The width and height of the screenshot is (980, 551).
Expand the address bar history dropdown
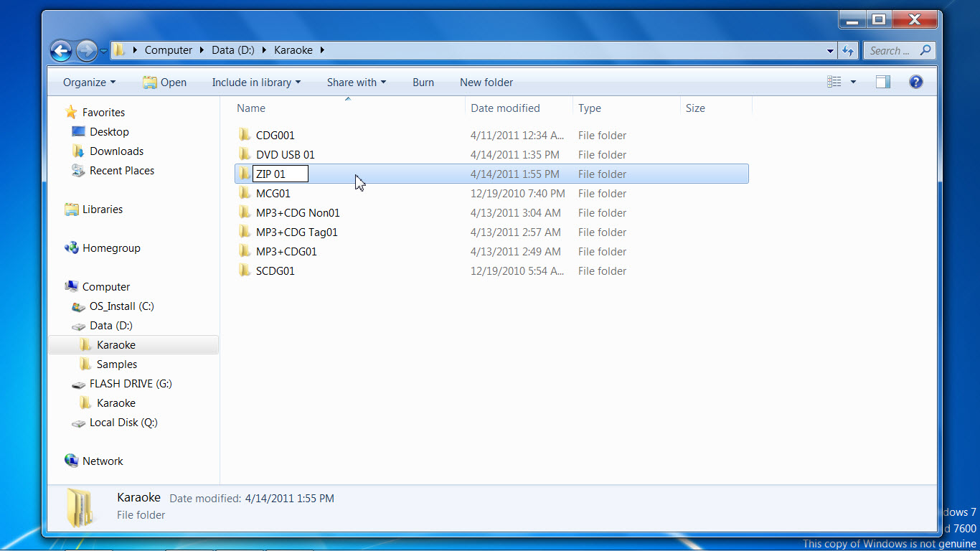[830, 50]
